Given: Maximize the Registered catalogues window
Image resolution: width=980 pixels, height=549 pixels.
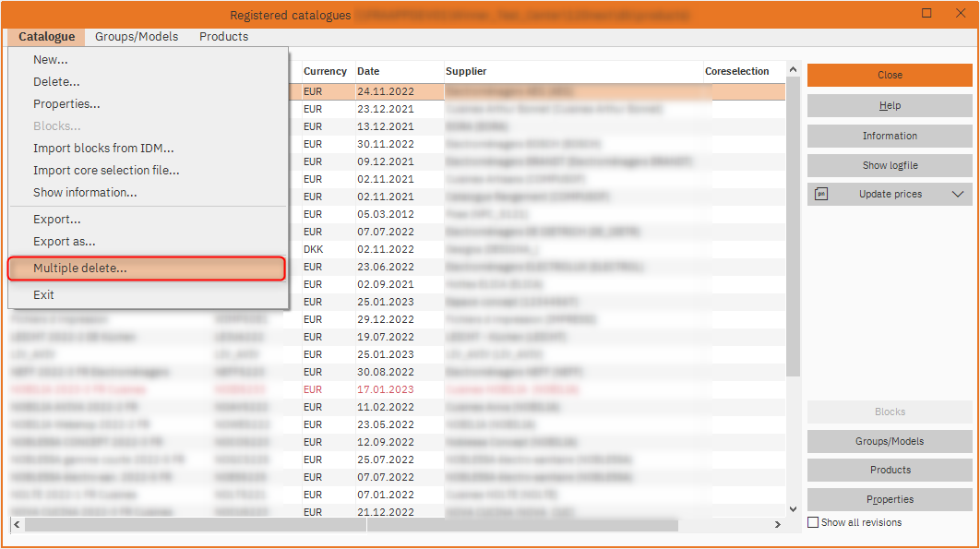Looking at the screenshot, I should coord(926,13).
